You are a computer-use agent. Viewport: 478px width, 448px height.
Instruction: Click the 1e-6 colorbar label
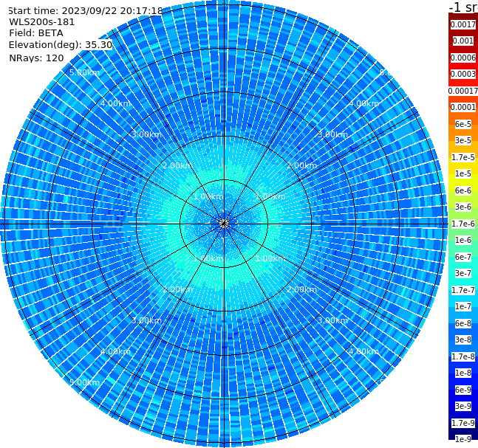[463, 240]
